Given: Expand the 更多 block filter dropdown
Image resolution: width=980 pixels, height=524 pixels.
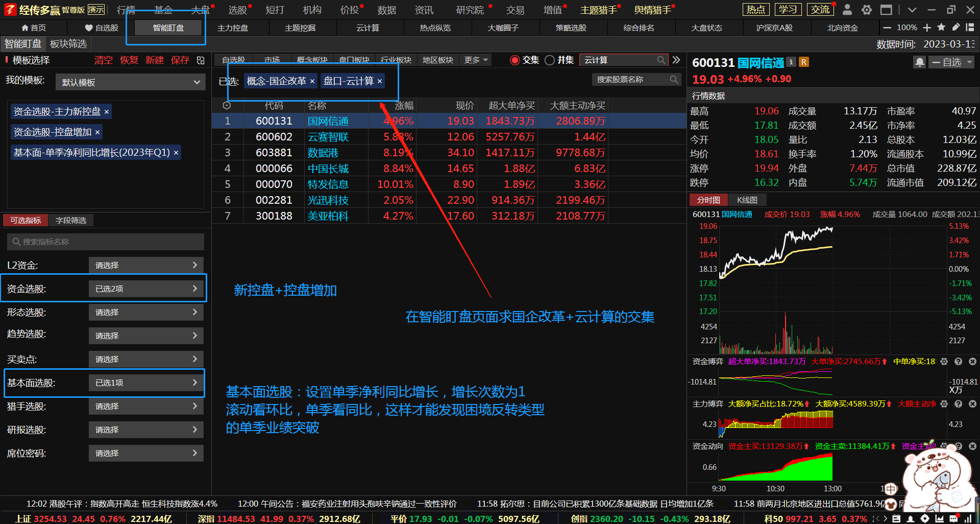Looking at the screenshot, I should pos(476,60).
